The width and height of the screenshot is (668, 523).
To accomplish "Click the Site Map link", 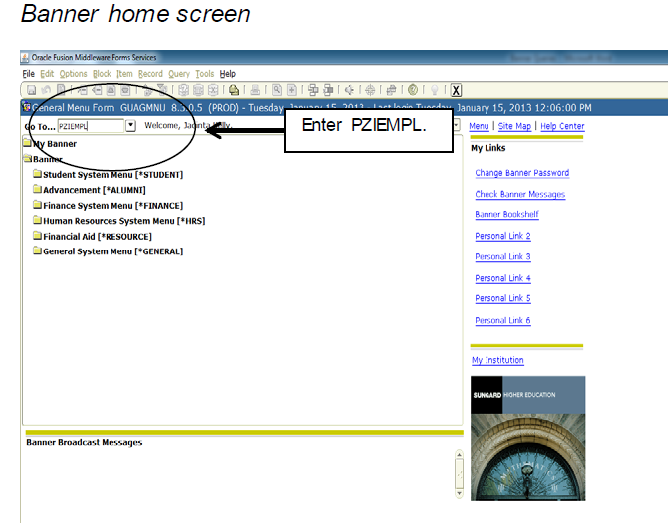I will [514, 126].
